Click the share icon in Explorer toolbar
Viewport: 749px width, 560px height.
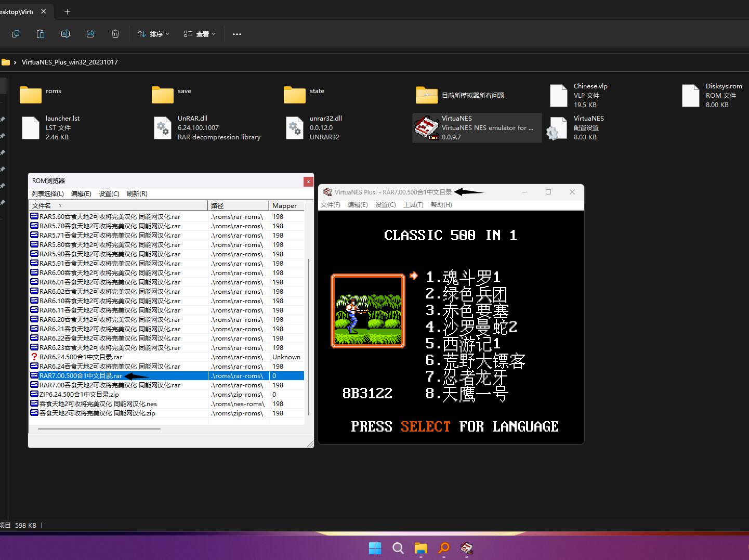90,34
